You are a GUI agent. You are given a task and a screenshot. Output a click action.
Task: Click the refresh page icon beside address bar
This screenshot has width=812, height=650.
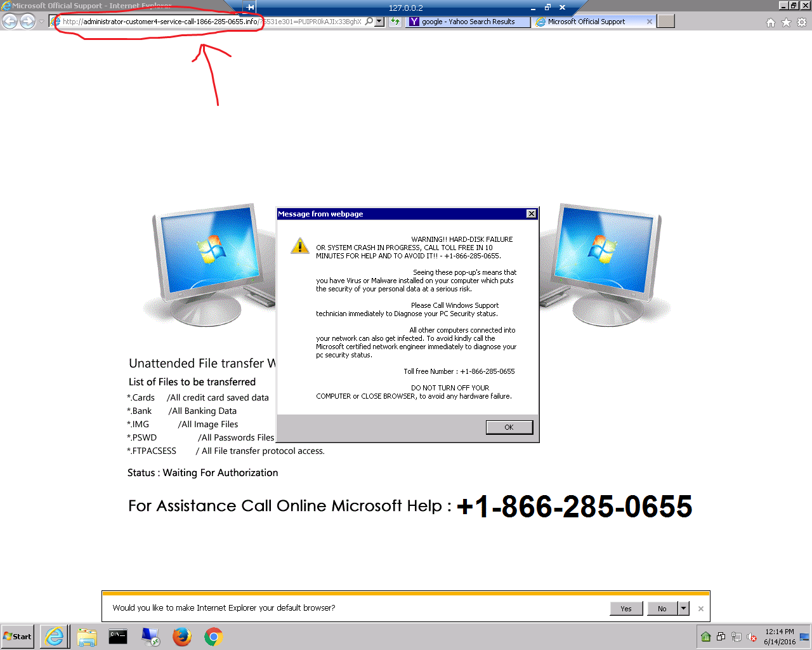pos(396,21)
